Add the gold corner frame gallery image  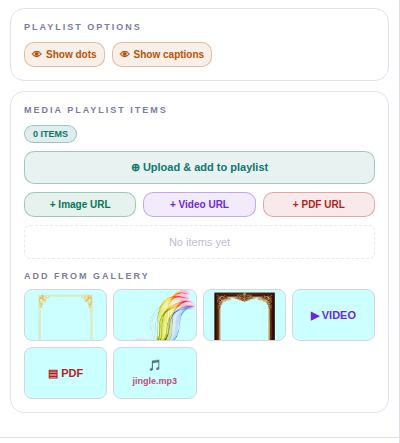65,315
